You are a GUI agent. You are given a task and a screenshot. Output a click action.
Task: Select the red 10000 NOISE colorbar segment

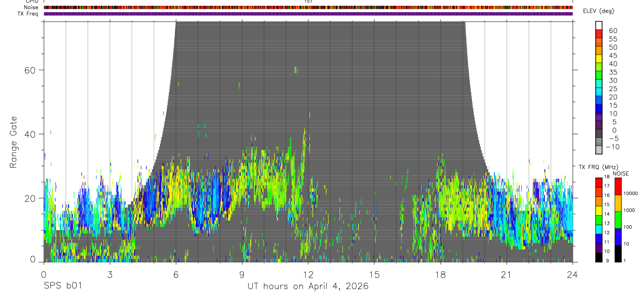point(618,186)
